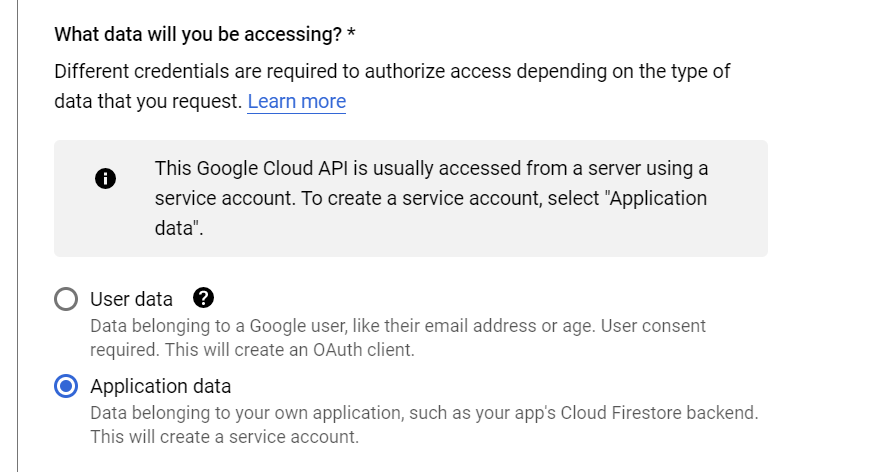Image resolution: width=889 pixels, height=472 pixels.
Task: Click the "Different credentials are required" paragraph
Action: pyautogui.click(x=391, y=72)
